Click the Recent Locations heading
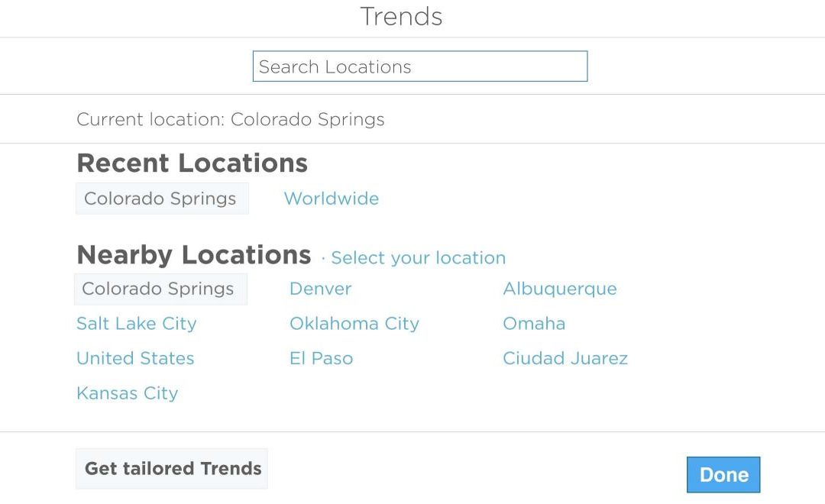825x504 pixels. coord(192,163)
